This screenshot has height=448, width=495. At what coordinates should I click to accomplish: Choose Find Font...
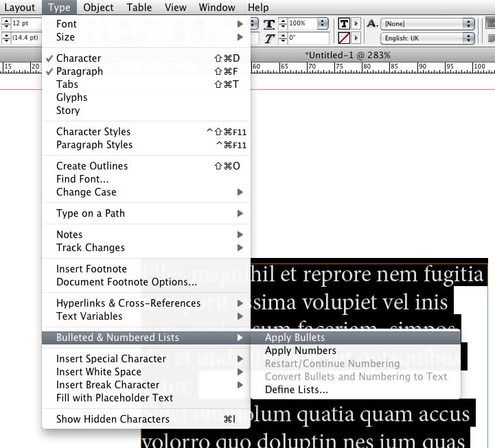[146, 179]
